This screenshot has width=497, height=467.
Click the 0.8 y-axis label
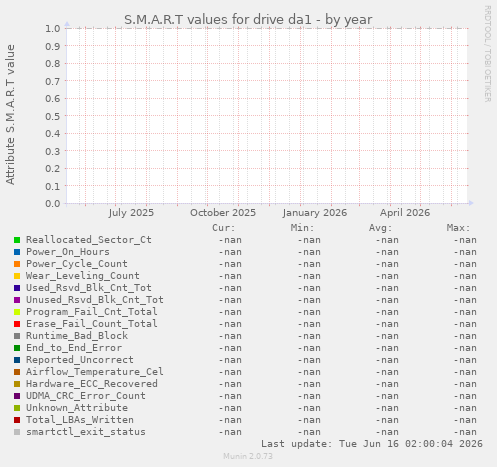pos(53,63)
